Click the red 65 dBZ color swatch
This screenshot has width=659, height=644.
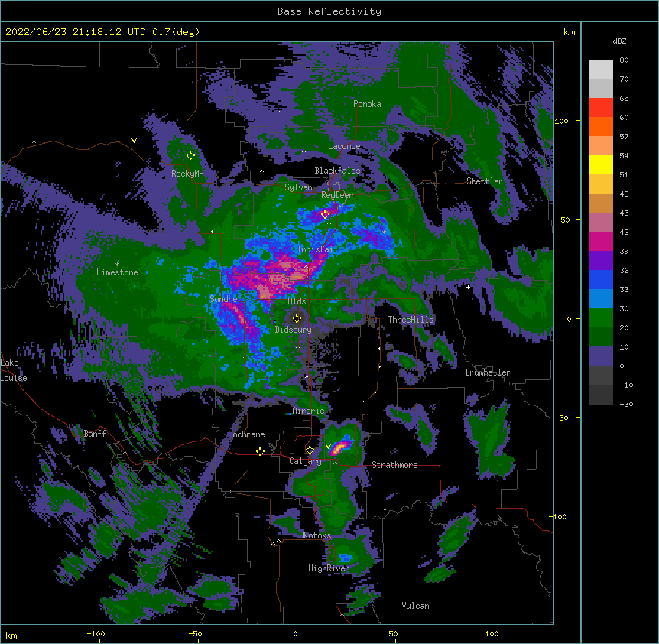click(x=601, y=108)
